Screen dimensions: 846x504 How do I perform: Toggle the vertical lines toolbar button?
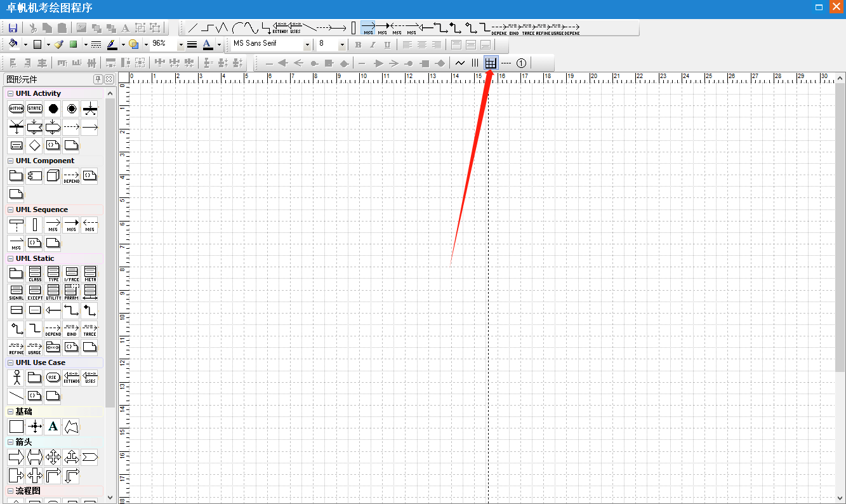pos(475,63)
